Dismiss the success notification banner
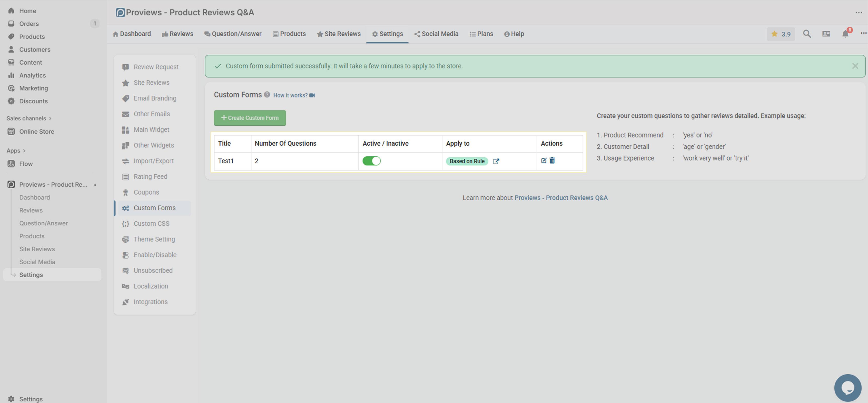 pos(855,66)
